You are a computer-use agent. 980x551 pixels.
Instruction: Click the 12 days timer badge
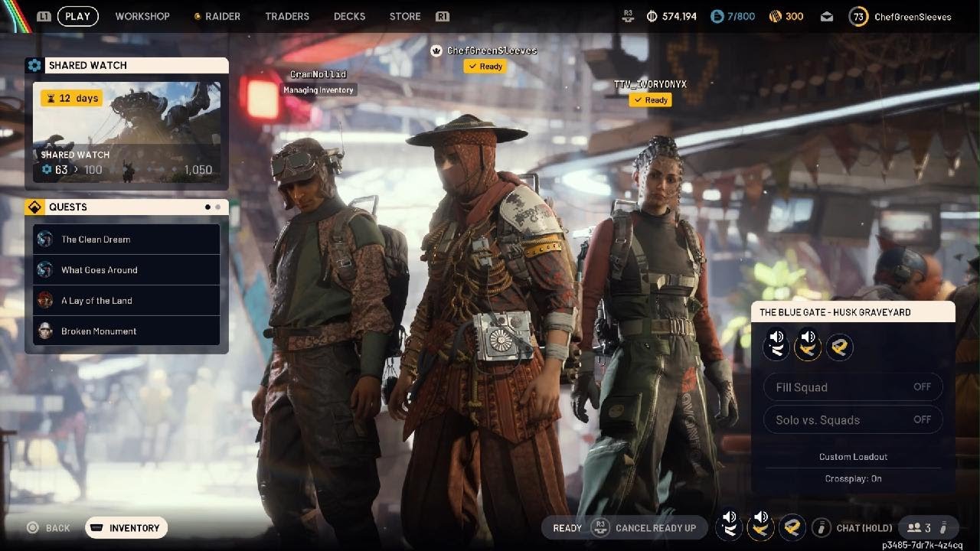click(72, 98)
